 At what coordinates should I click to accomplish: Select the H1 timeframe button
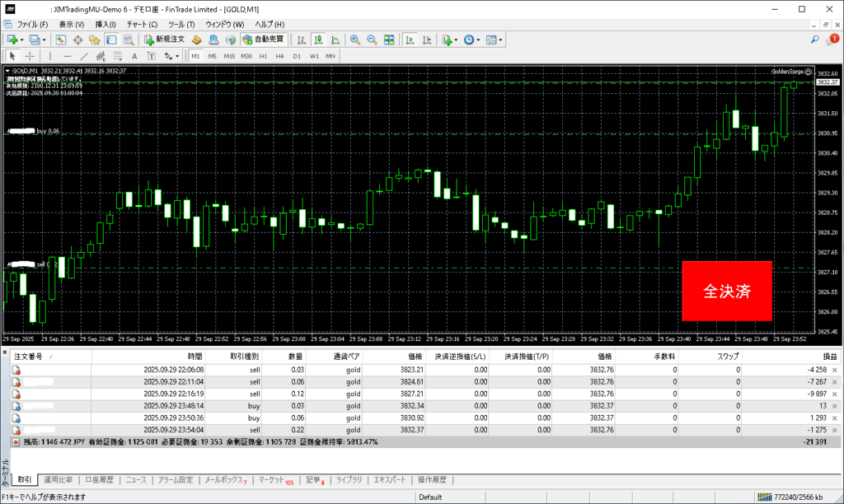(263, 56)
